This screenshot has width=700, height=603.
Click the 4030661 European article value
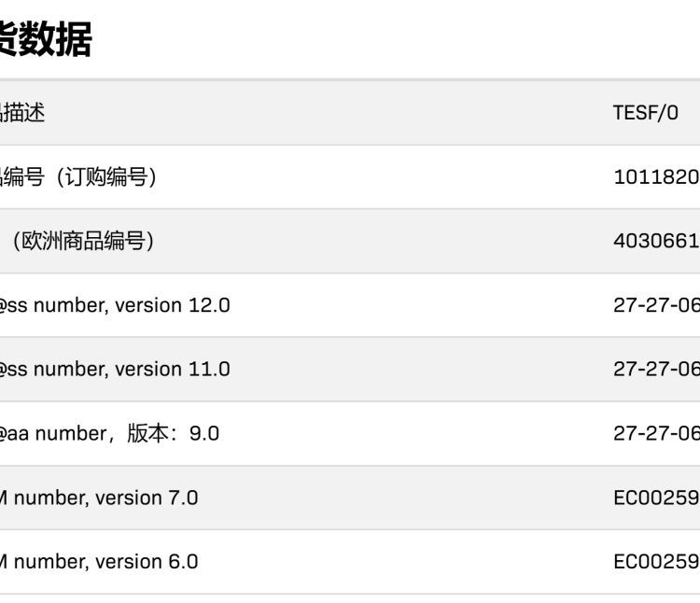656,241
